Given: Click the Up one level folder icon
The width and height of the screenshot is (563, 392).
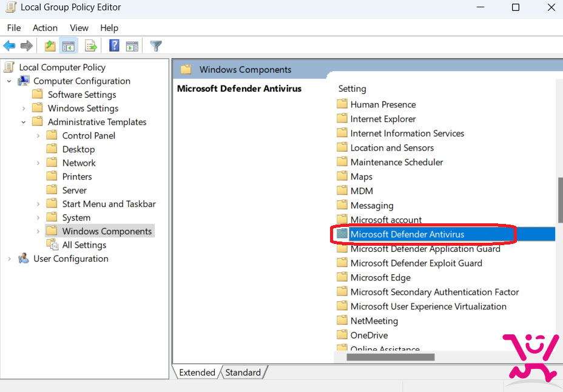Looking at the screenshot, I should [x=50, y=46].
